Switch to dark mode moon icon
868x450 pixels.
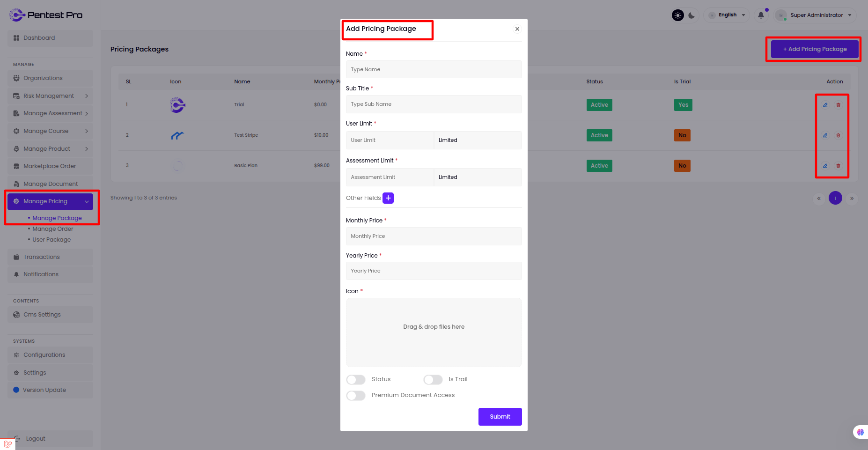pos(691,15)
